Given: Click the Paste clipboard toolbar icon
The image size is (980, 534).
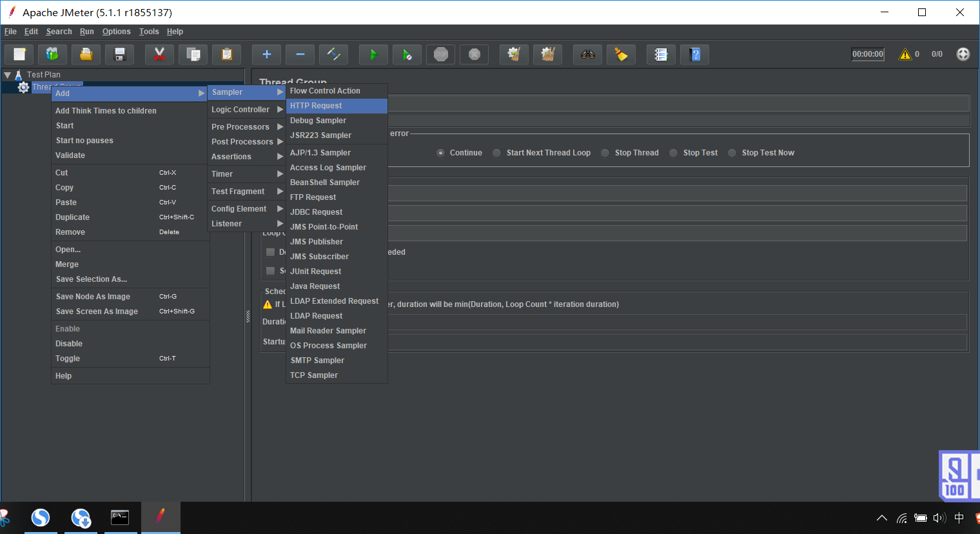Looking at the screenshot, I should coord(227,55).
